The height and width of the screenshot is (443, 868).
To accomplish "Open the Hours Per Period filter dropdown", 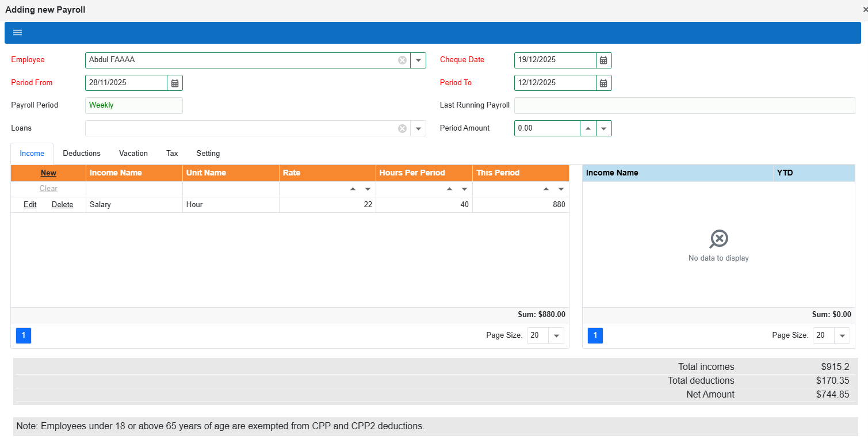I will (465, 189).
